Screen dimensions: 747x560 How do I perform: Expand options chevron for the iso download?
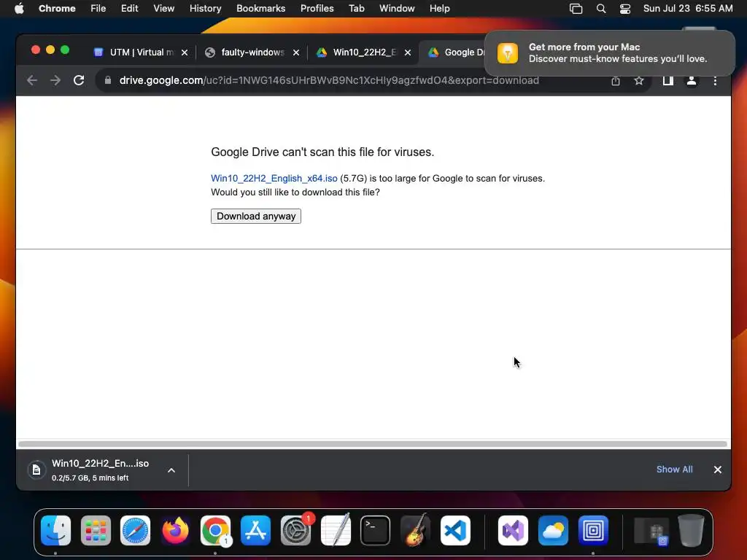171,470
